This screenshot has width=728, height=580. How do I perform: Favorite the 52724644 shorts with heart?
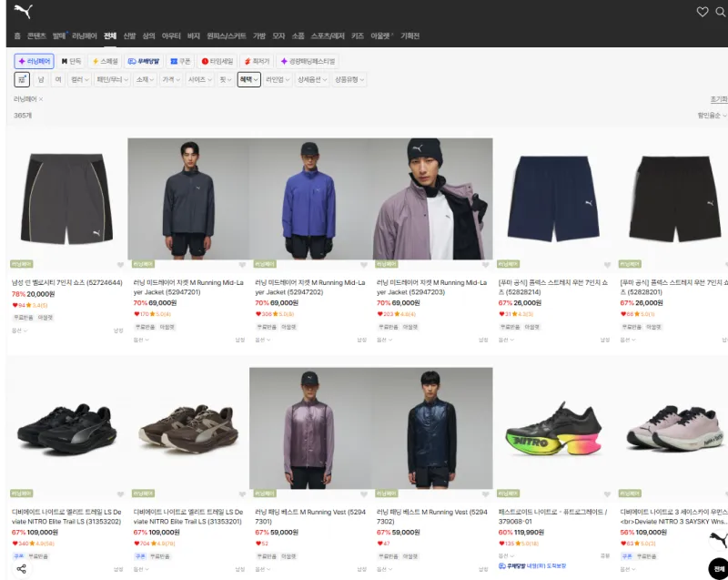[x=120, y=265]
